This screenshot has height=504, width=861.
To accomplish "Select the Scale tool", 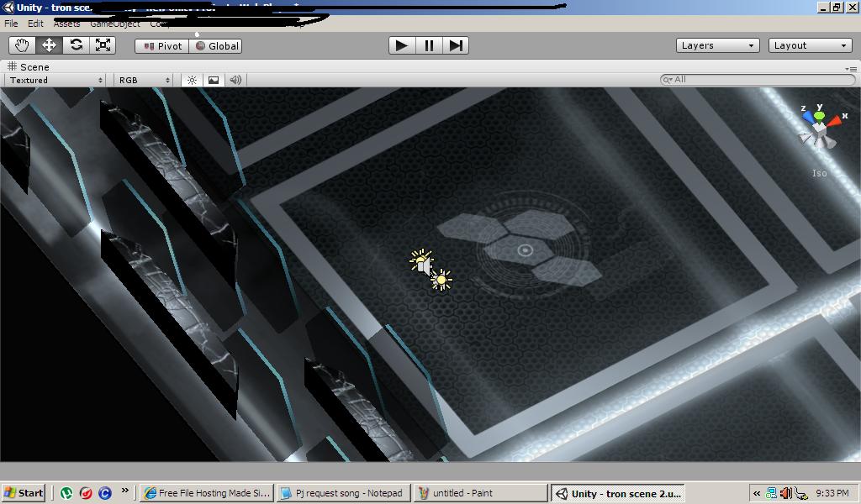I will (x=103, y=45).
